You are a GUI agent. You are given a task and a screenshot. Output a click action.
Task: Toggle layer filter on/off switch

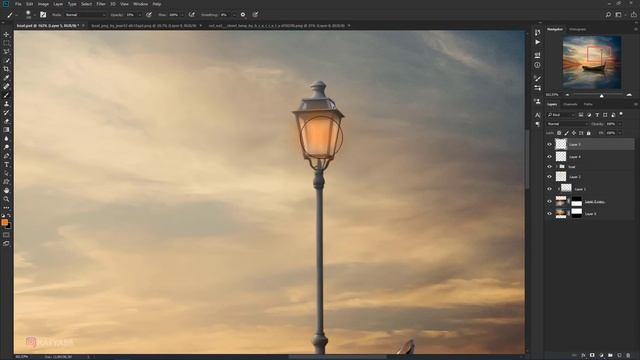coord(621,114)
